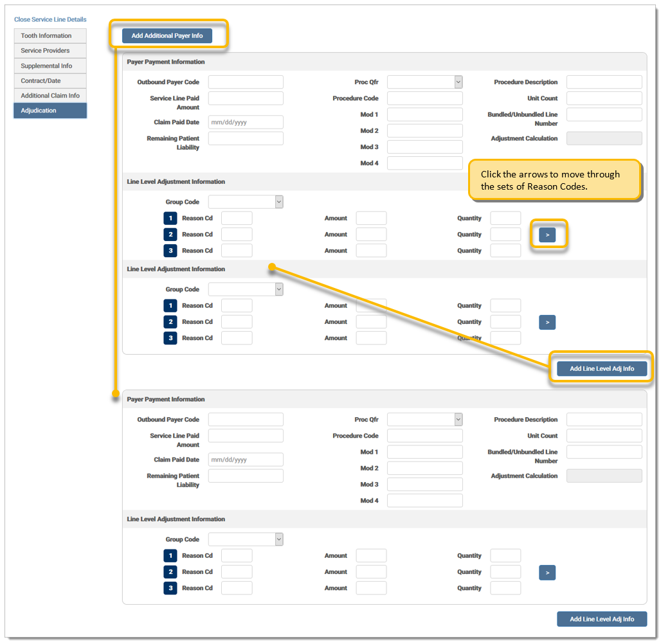Click bottom Add Line Level Adj Info button
661x644 pixels.
pyautogui.click(x=602, y=619)
